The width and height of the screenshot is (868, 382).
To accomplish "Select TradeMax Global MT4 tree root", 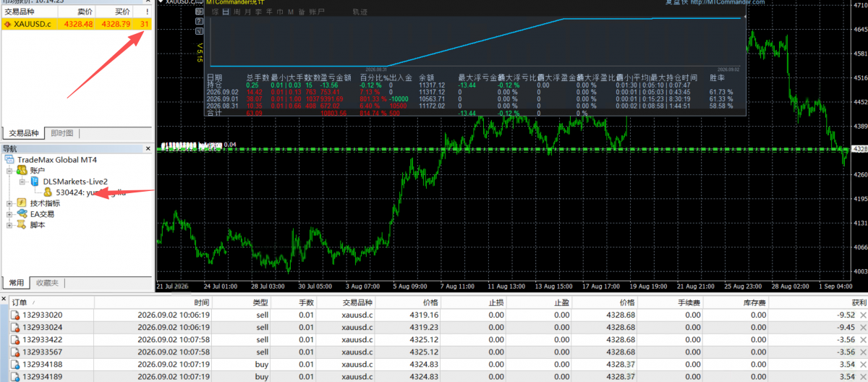I will pos(56,159).
